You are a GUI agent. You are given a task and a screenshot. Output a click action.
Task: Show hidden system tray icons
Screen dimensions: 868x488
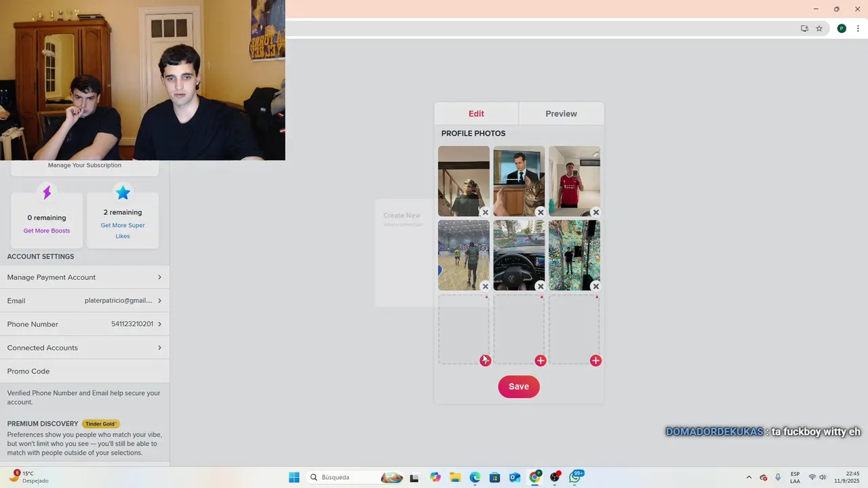coord(749,477)
